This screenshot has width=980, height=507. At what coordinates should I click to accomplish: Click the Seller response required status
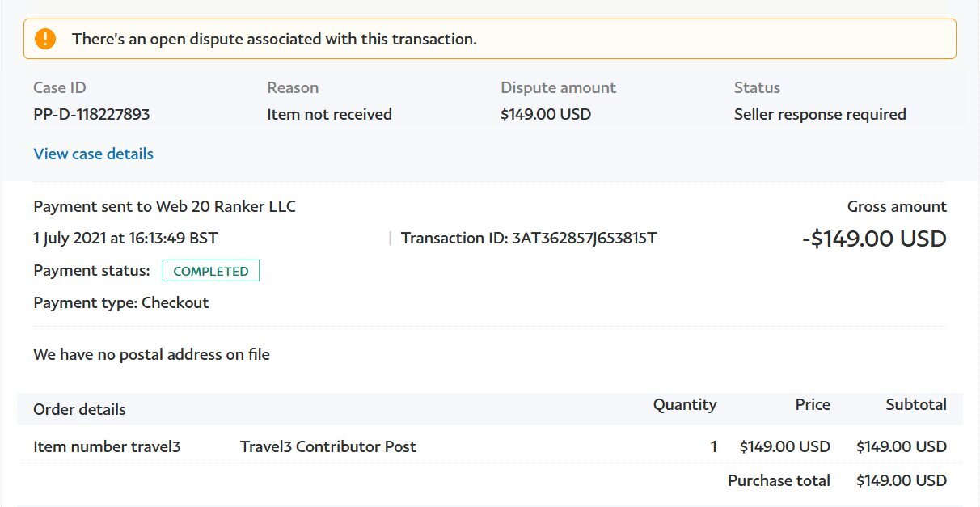(820, 114)
